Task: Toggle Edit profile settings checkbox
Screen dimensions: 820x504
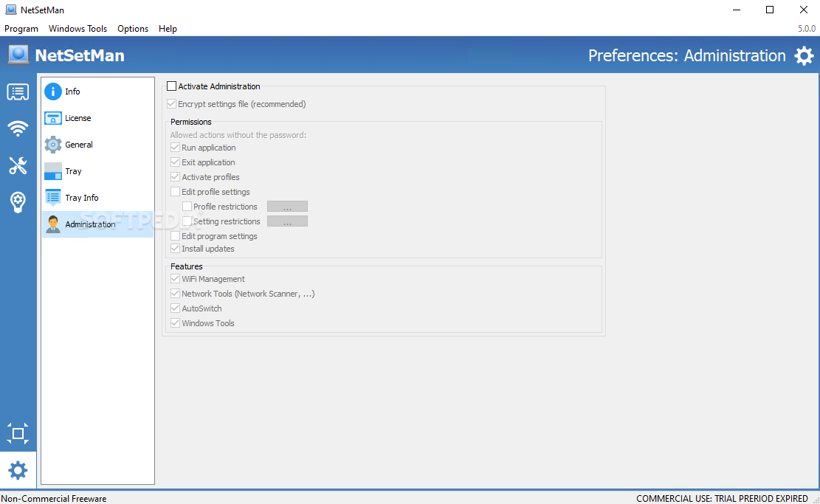Action: coord(175,191)
